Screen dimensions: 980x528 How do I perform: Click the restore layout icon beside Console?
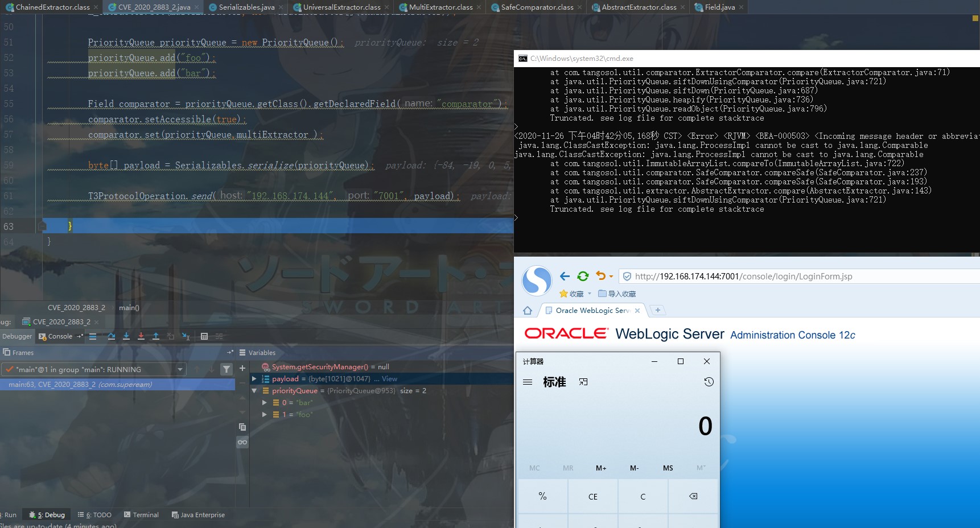tap(80, 336)
